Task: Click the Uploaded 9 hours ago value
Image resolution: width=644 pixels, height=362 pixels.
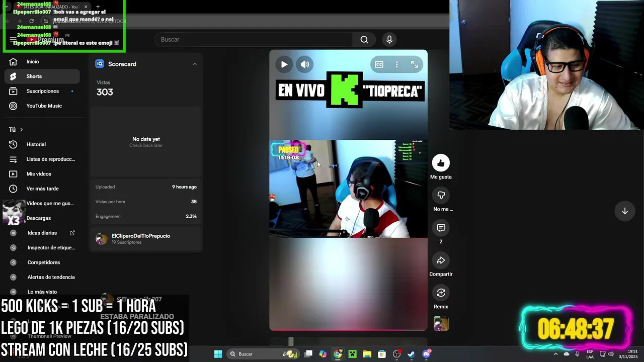Action: click(x=184, y=187)
